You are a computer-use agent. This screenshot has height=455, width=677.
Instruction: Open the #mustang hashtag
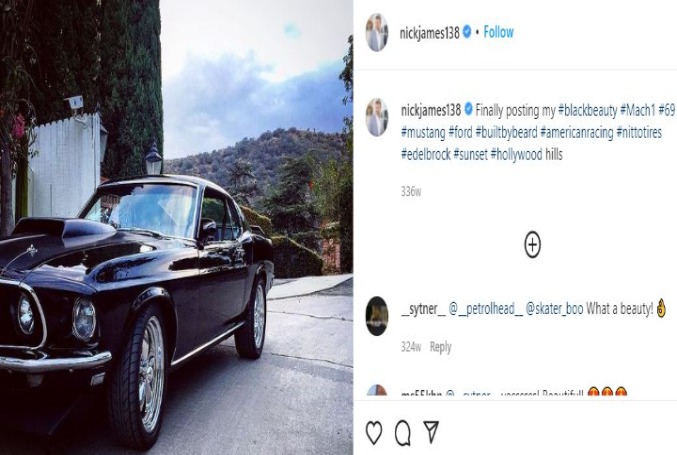[x=423, y=133]
